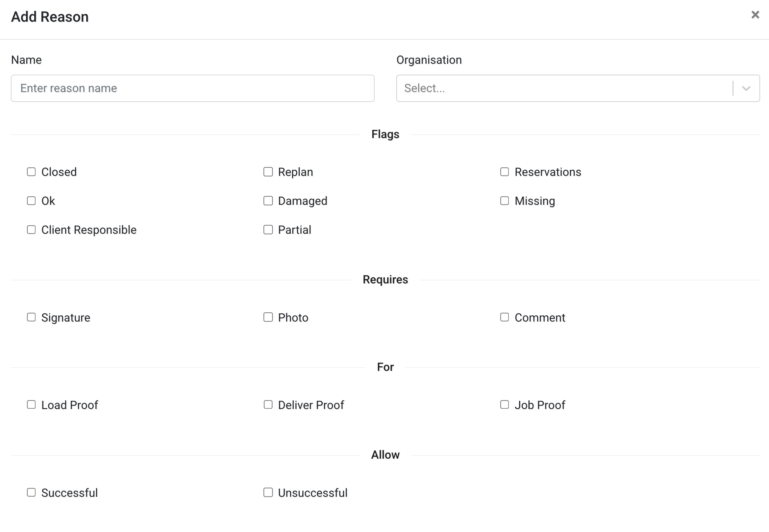769x532 pixels.
Task: Require a Signature for this reason
Action: (31, 317)
